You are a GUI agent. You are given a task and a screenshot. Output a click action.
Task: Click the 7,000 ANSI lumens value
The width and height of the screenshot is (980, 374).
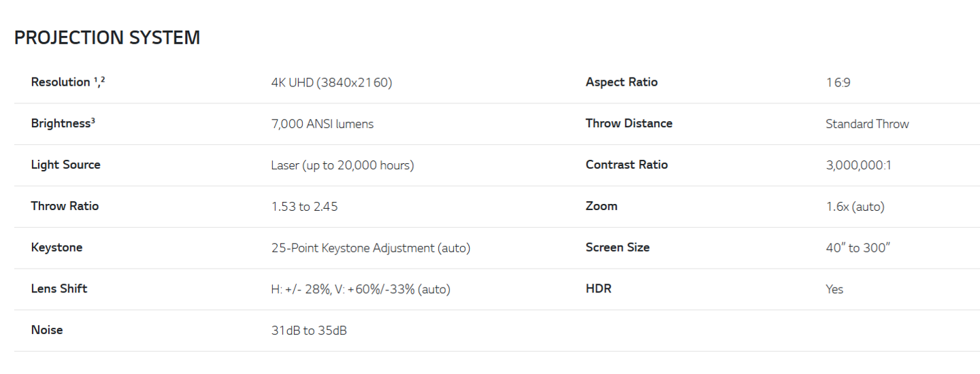tap(322, 124)
